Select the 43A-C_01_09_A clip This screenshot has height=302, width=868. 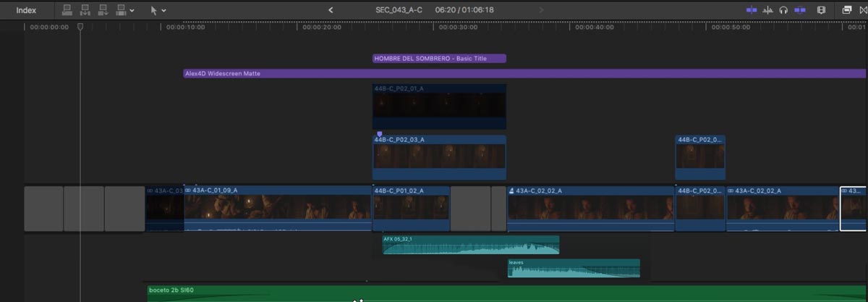(x=278, y=209)
